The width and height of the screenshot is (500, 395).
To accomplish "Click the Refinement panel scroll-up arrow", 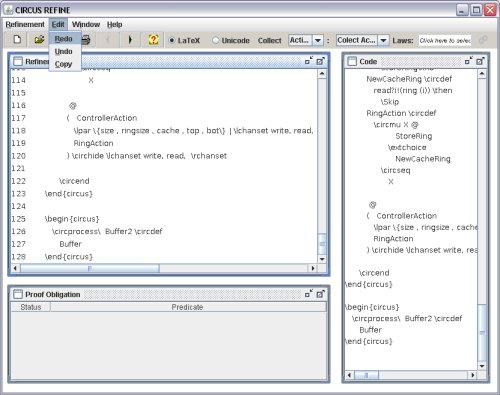I will point(322,74).
